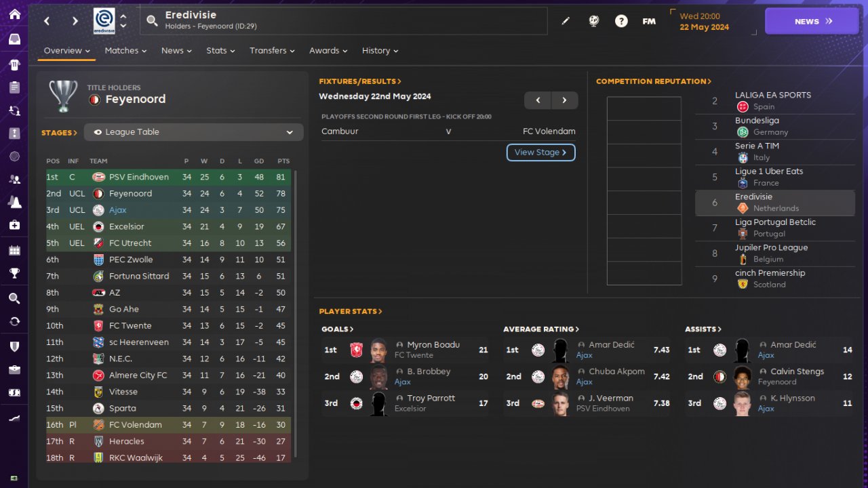Open the History tab dropdown
This screenshot has height=488, width=868.
[x=380, y=51]
